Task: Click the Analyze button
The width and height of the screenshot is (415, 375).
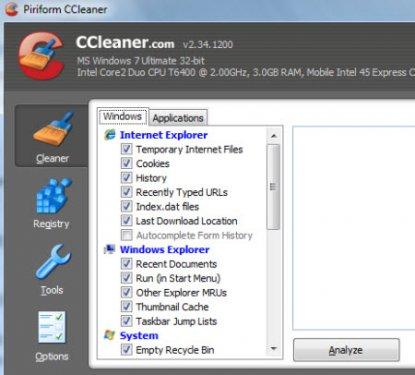Action: [346, 350]
